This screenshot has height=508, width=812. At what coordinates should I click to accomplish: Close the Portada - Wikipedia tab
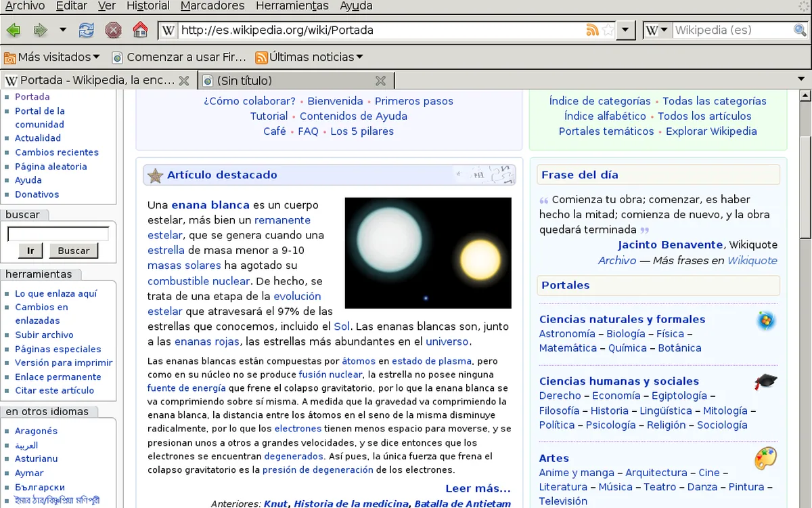pos(183,81)
